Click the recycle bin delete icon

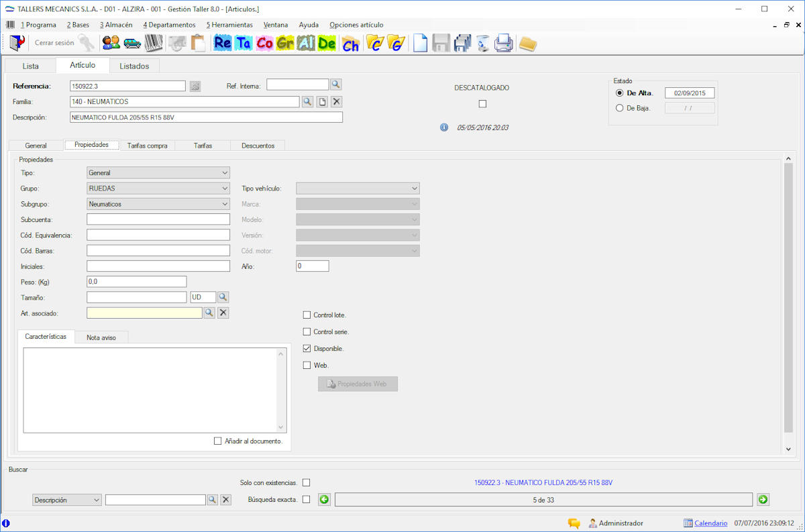pos(483,44)
